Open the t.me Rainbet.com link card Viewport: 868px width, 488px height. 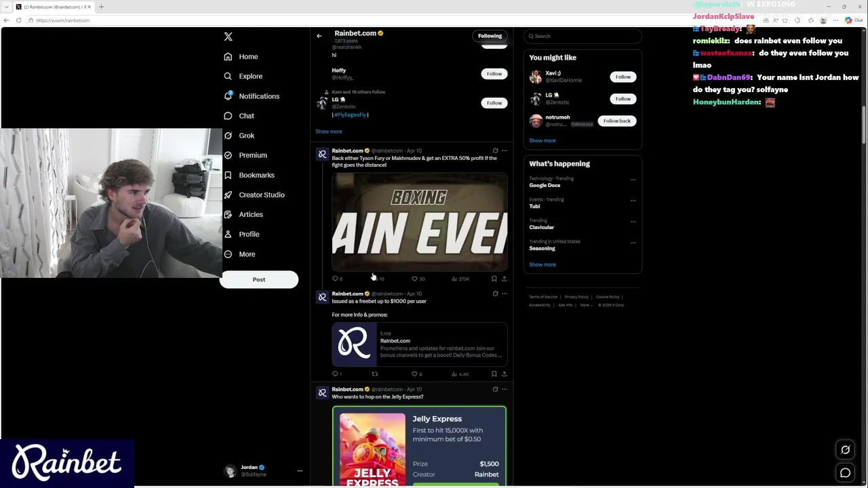pyautogui.click(x=420, y=344)
